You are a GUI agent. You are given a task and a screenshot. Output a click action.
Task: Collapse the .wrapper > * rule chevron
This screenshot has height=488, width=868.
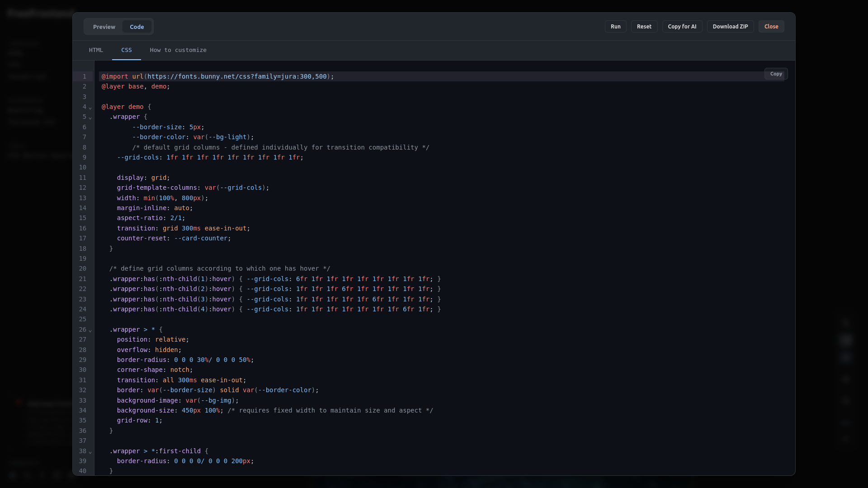click(x=90, y=330)
